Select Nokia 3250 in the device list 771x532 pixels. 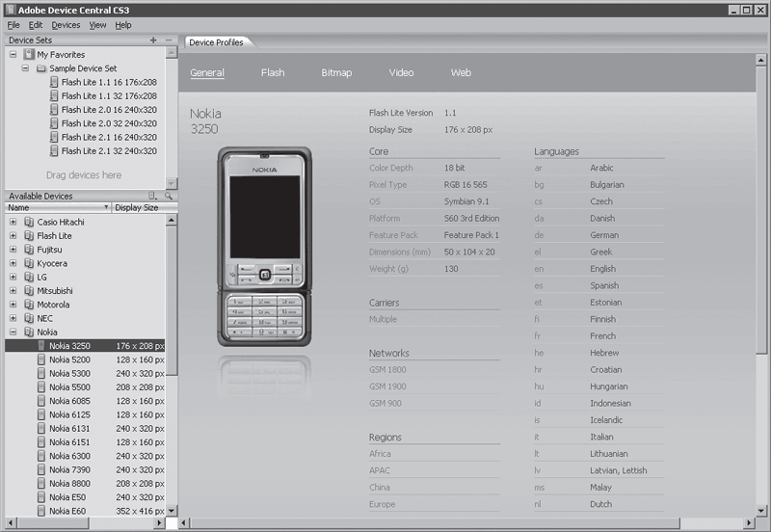tap(85, 346)
